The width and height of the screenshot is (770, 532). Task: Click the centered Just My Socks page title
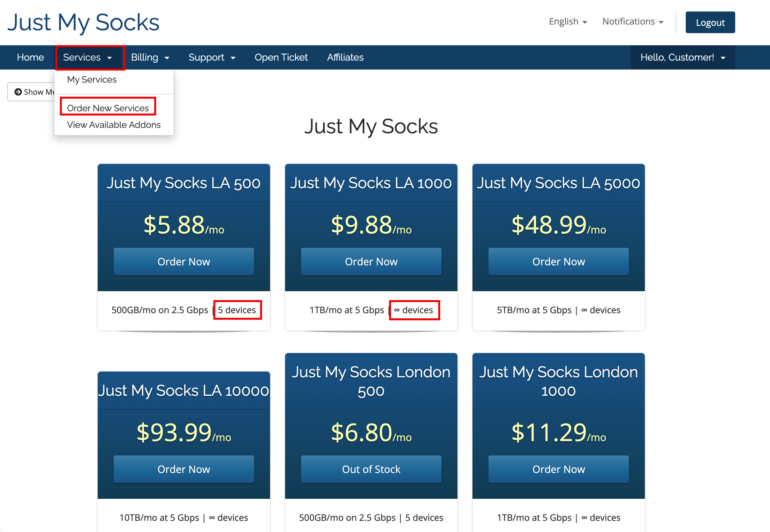pos(371,127)
